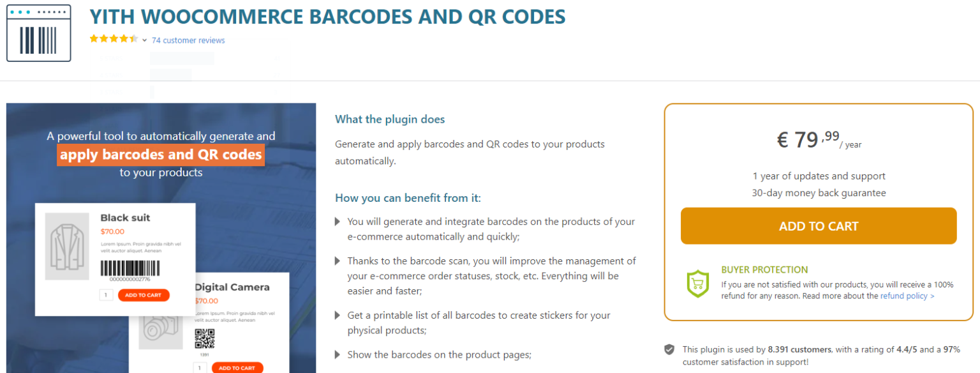Screen dimensions: 980x373
Task: Click the half-filled fifth rating star
Action: (x=133, y=38)
